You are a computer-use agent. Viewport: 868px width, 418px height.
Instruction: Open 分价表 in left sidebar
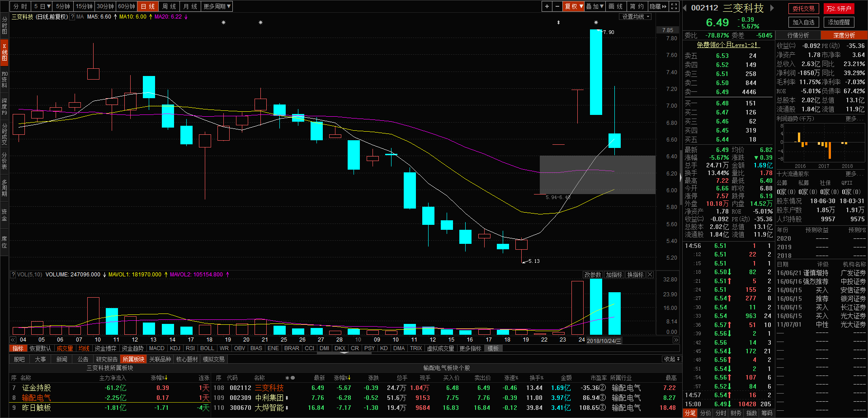coord(5,161)
